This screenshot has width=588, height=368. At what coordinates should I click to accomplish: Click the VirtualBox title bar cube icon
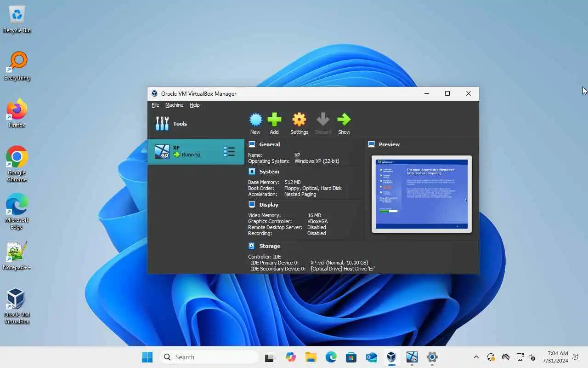[154, 93]
